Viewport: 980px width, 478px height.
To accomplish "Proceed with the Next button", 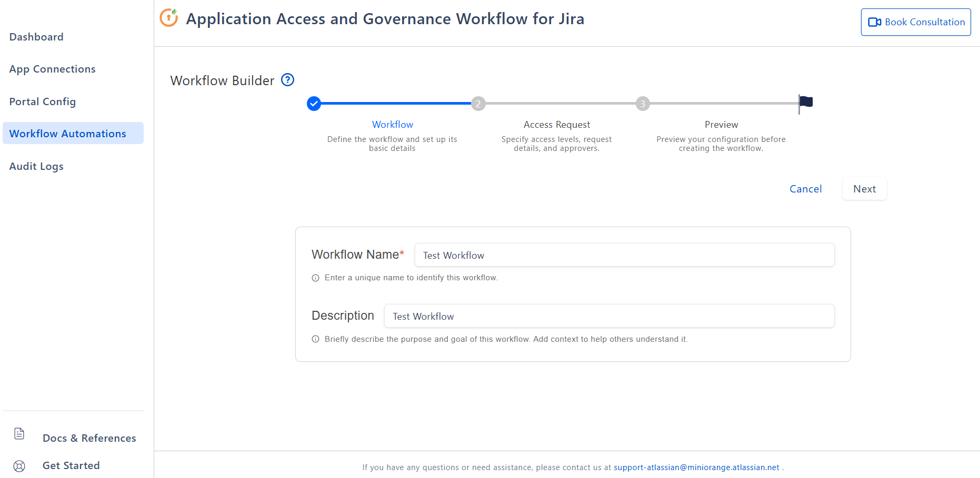I will pos(864,189).
